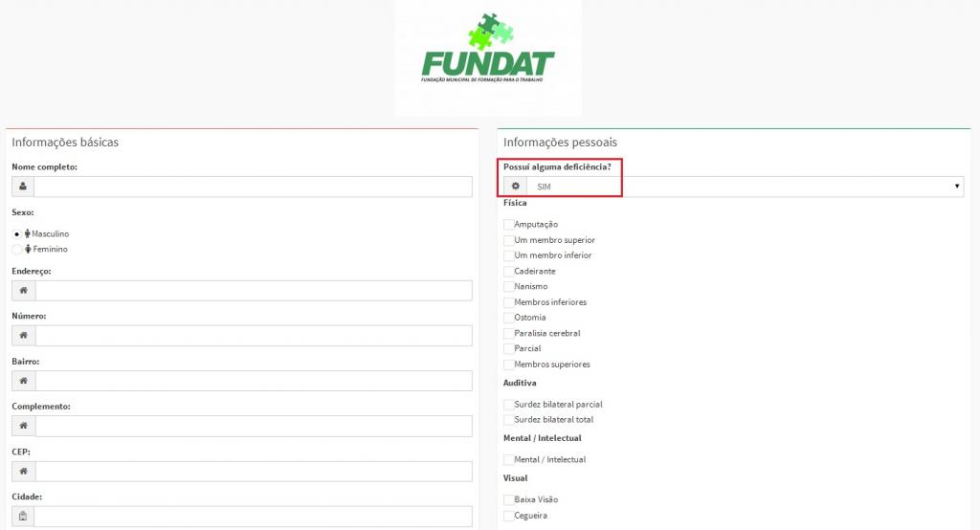Open the 'Possui alguma deficiência?' dropdown

[745, 187]
